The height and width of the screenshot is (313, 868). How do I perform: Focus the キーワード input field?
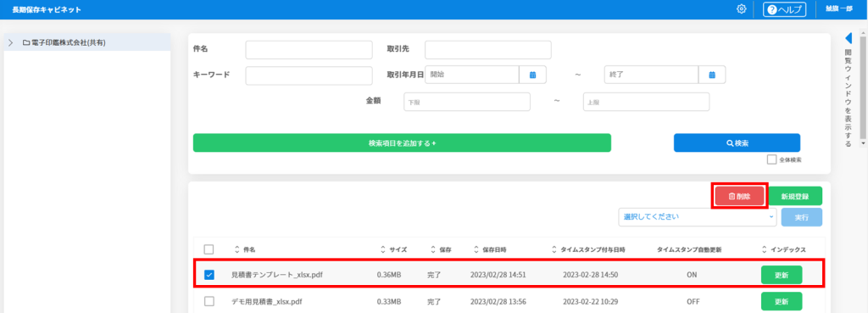pyautogui.click(x=309, y=75)
